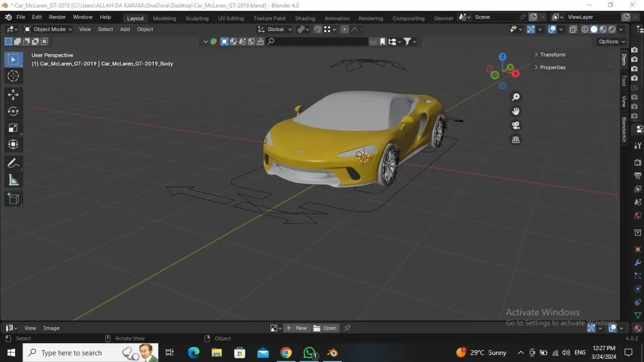Open the filter funnel dropdown
The image size is (644, 362).
click(x=409, y=41)
